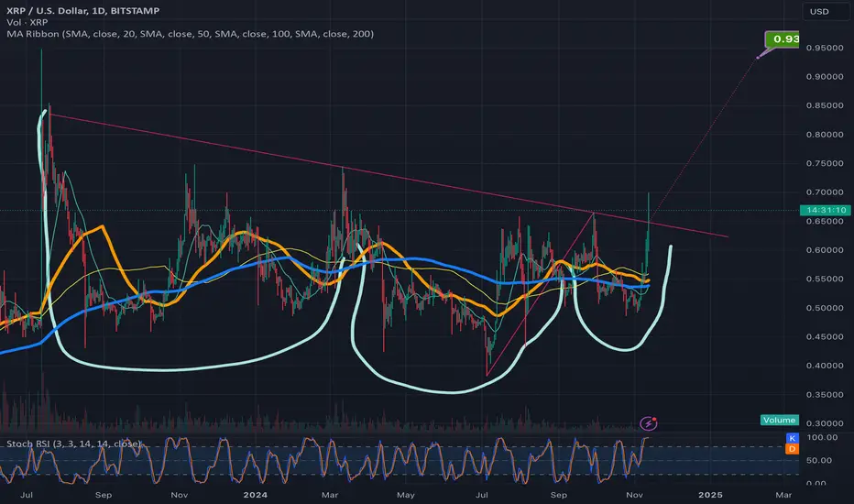Select the MA Ribbon indicator legend
The image size is (854, 504).
190,34
